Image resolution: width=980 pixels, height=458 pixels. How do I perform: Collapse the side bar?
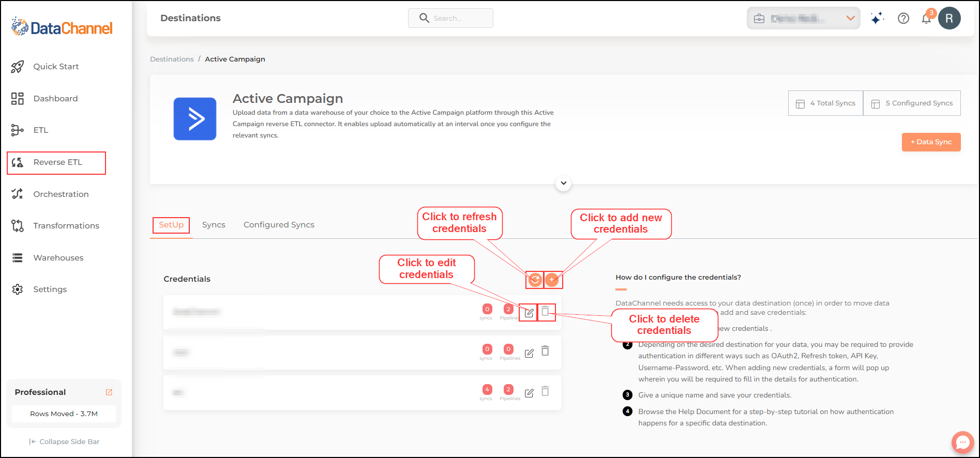coord(64,442)
